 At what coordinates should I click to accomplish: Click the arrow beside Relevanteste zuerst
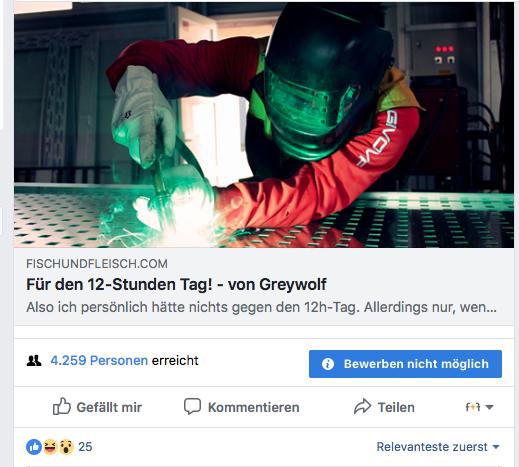[496, 447]
